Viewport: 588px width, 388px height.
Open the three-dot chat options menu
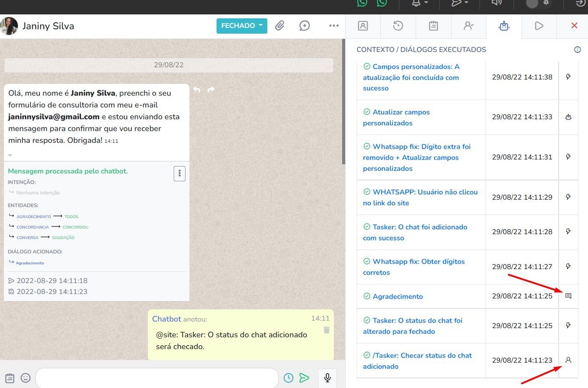click(334, 26)
